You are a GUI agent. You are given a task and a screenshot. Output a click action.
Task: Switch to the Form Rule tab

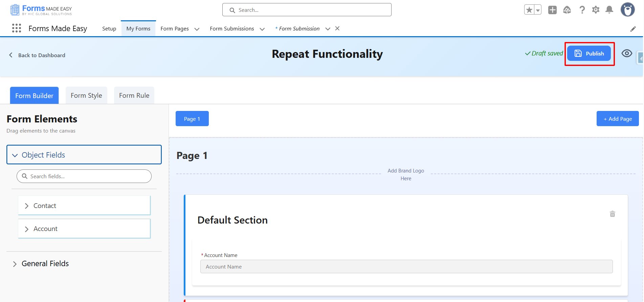pyautogui.click(x=134, y=96)
